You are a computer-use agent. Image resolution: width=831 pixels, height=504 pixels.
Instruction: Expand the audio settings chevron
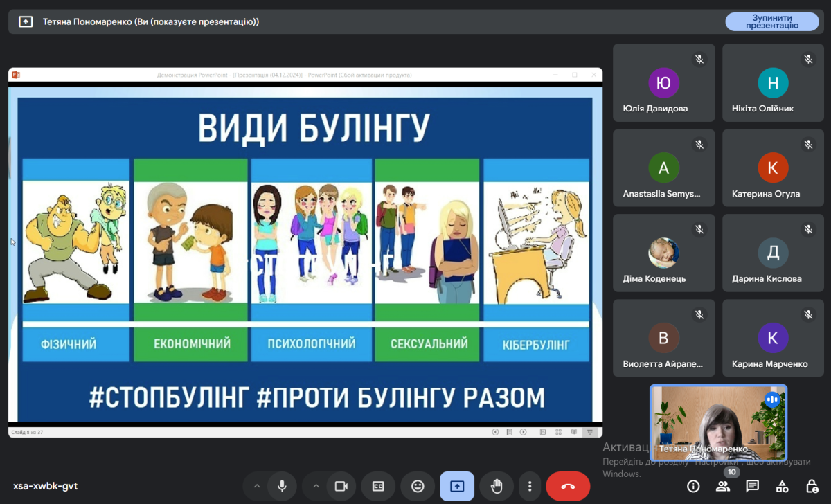click(257, 486)
